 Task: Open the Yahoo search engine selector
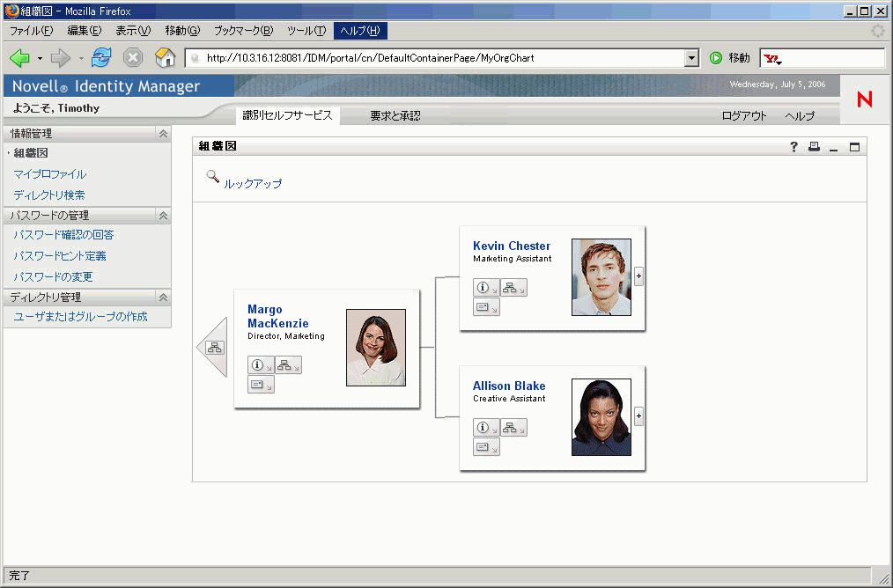[773, 58]
